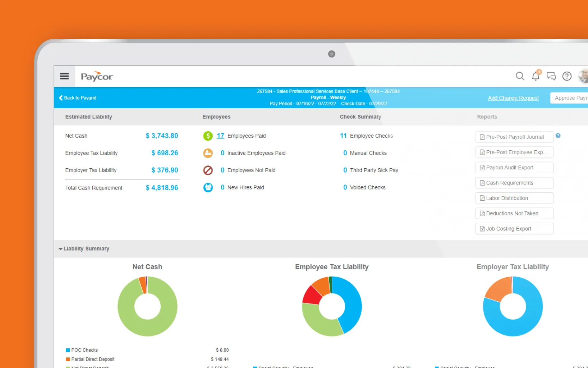This screenshot has width=588, height=368.
Task: Click the Employer Tax Liability donut chart
Action: point(513,306)
